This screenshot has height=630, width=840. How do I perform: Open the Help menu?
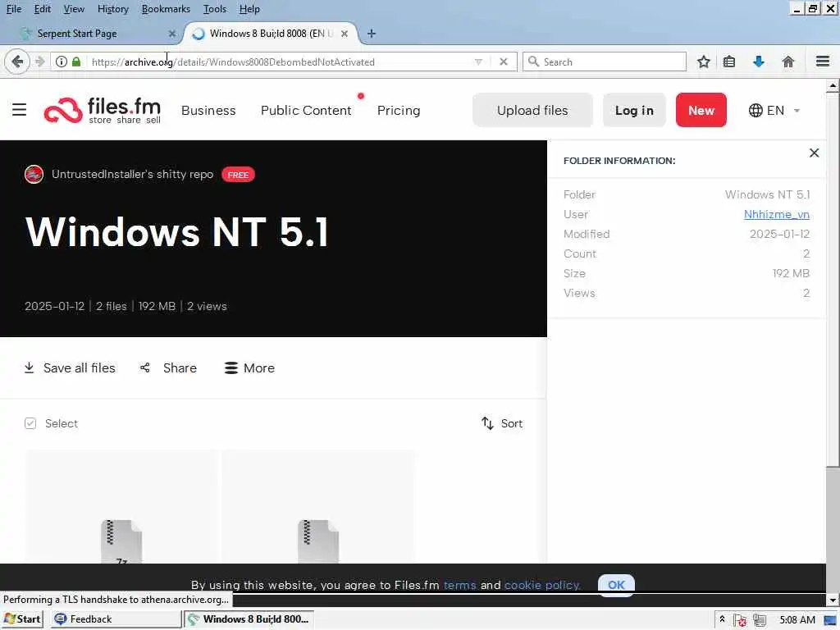click(x=249, y=9)
